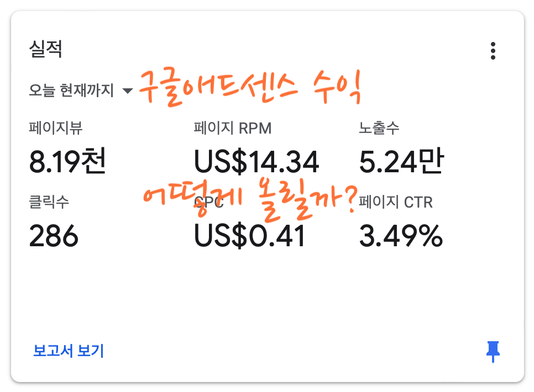Click the 클릭수 count 286
This screenshot has height=392, width=534.
click(x=53, y=237)
